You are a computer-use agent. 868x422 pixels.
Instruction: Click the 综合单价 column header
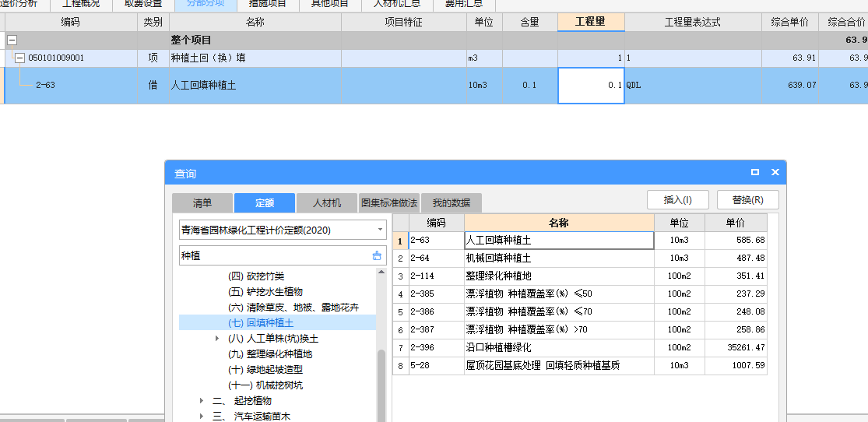(x=790, y=22)
